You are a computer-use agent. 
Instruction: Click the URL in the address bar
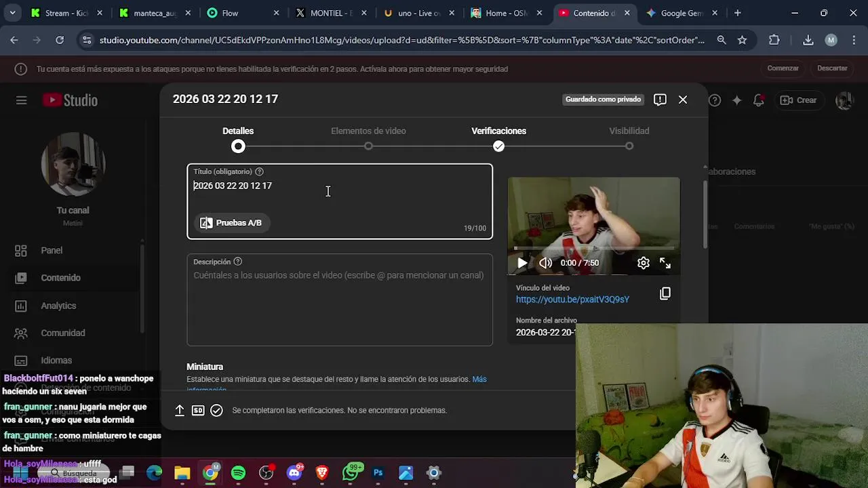(402, 40)
